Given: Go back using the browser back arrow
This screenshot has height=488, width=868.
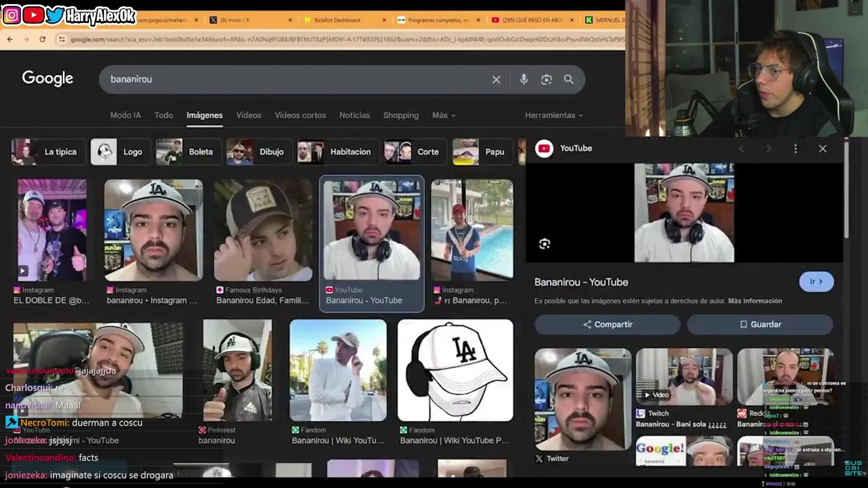Looking at the screenshot, I should [x=9, y=39].
